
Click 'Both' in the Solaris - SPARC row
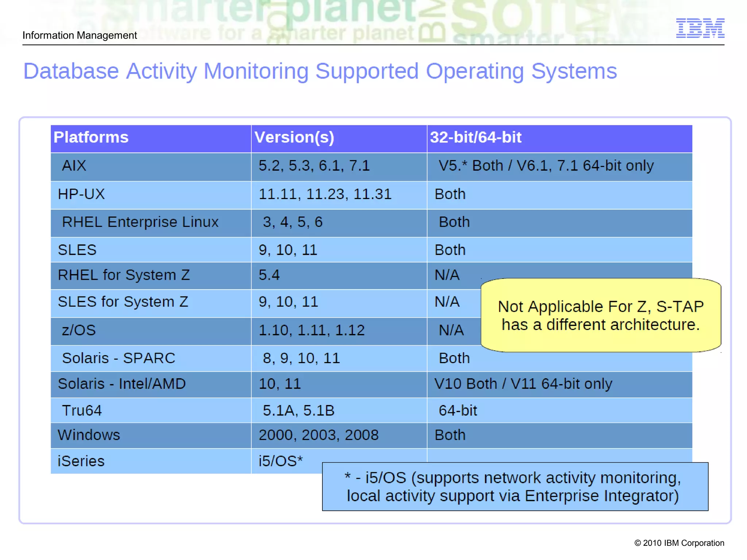454,358
